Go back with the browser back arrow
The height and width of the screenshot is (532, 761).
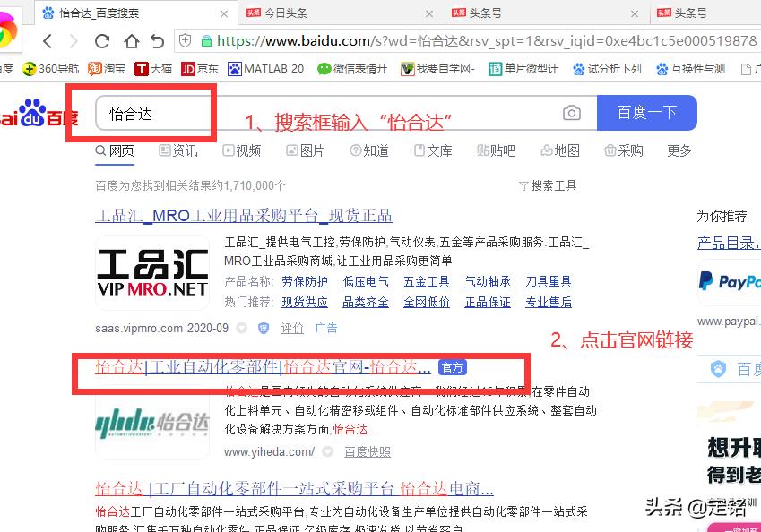click(48, 41)
